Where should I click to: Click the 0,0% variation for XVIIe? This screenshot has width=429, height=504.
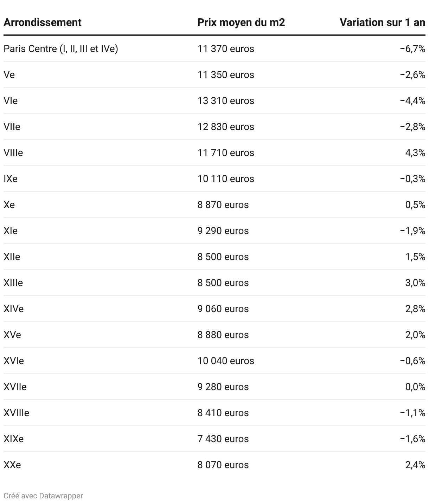point(415,387)
